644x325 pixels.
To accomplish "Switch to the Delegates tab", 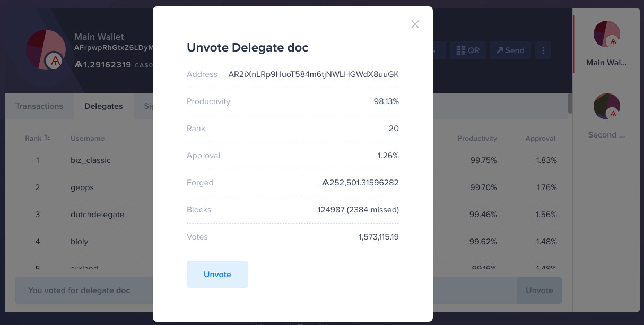I will (103, 106).
